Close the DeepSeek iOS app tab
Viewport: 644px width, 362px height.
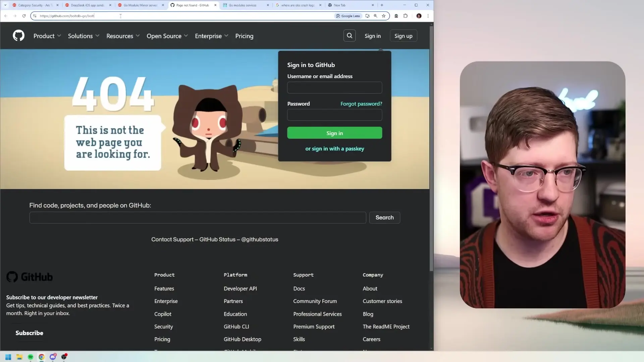point(110,5)
